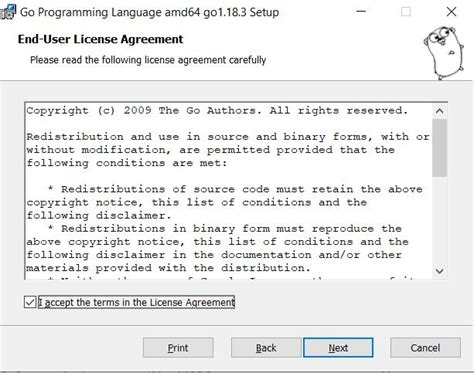Click the window title "Go Programming Language amd64 go1.18.3 Setup"

tap(149, 12)
